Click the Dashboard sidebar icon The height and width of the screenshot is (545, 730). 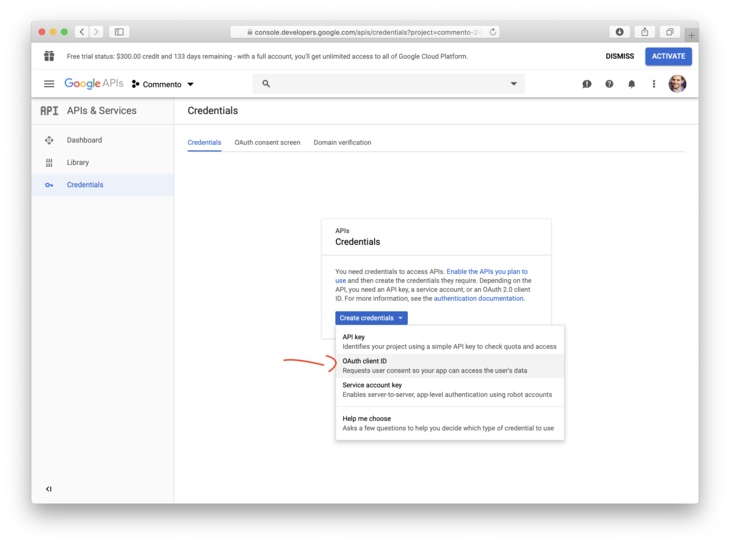tap(49, 140)
